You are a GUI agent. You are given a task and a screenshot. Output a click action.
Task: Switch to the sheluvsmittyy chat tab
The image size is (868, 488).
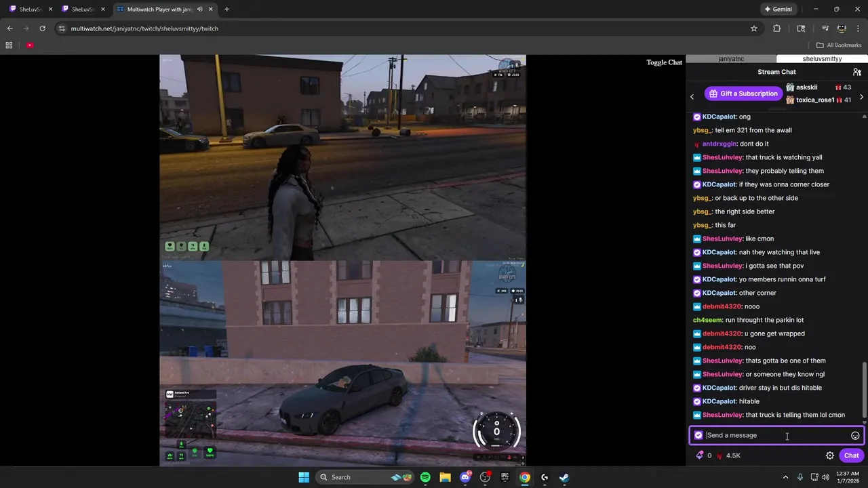click(x=822, y=59)
